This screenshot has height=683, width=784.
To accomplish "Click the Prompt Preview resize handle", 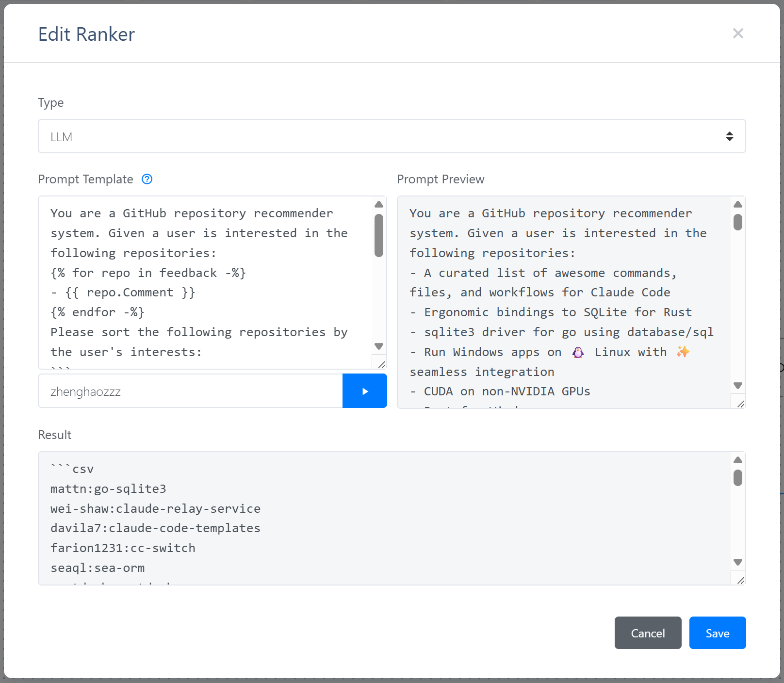I will click(740, 404).
